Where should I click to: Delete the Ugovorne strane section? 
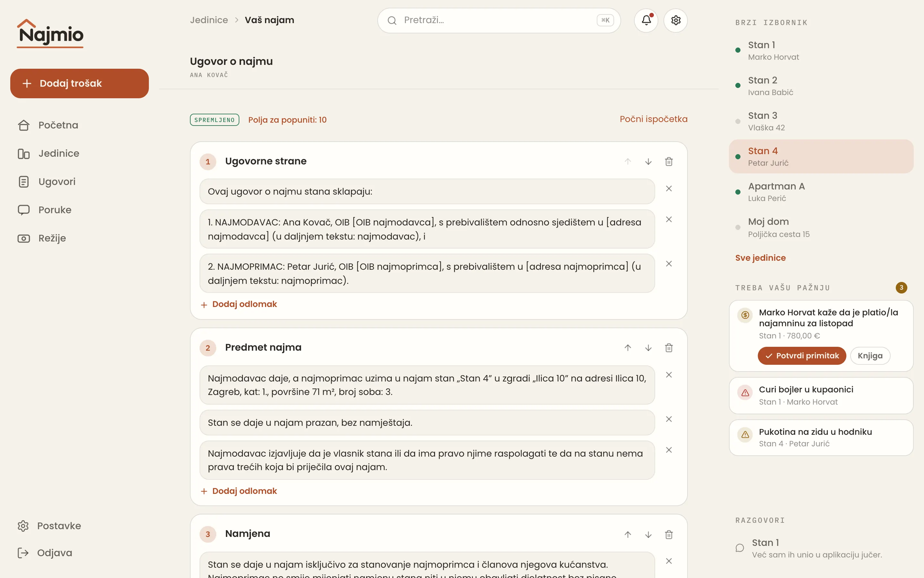pyautogui.click(x=669, y=162)
